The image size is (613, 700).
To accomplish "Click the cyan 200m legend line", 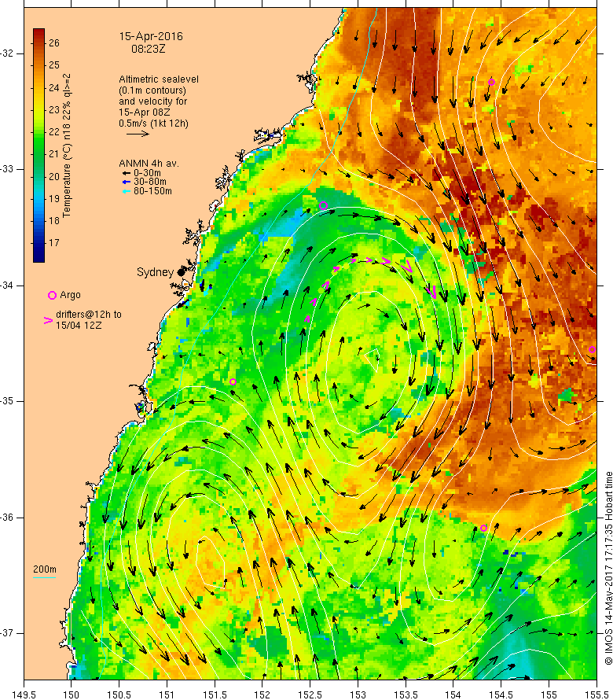I will coord(45,577).
